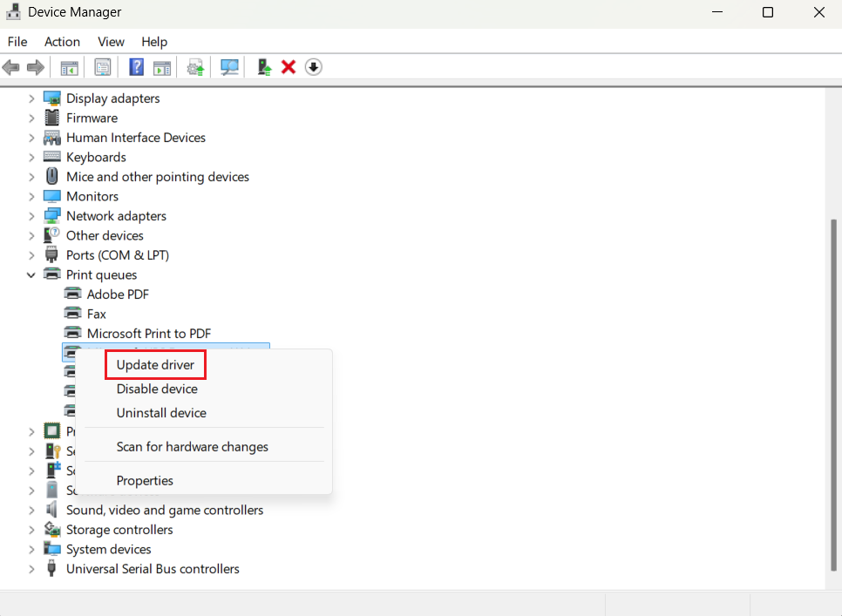Collapse the Print queues category
The image size is (842, 616).
coord(31,275)
